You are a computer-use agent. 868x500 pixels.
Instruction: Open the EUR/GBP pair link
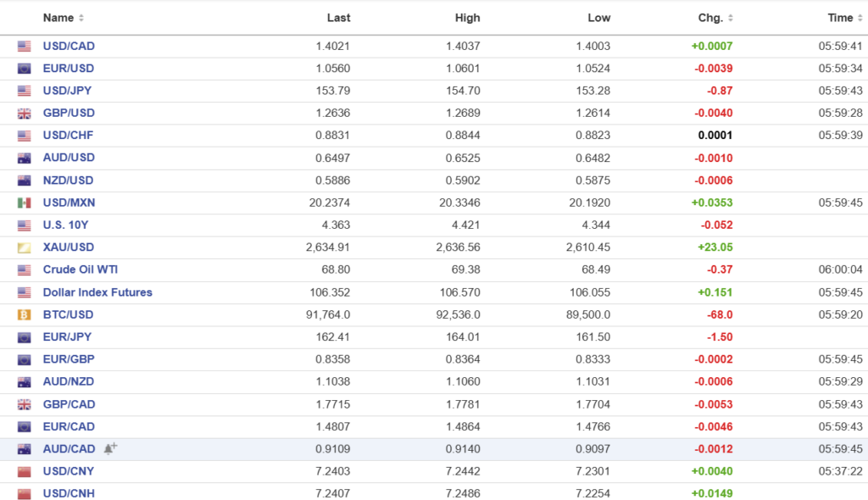69,359
